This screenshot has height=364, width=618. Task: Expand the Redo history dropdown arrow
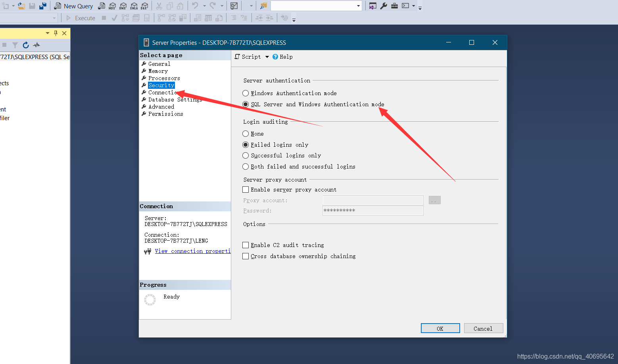(222, 6)
